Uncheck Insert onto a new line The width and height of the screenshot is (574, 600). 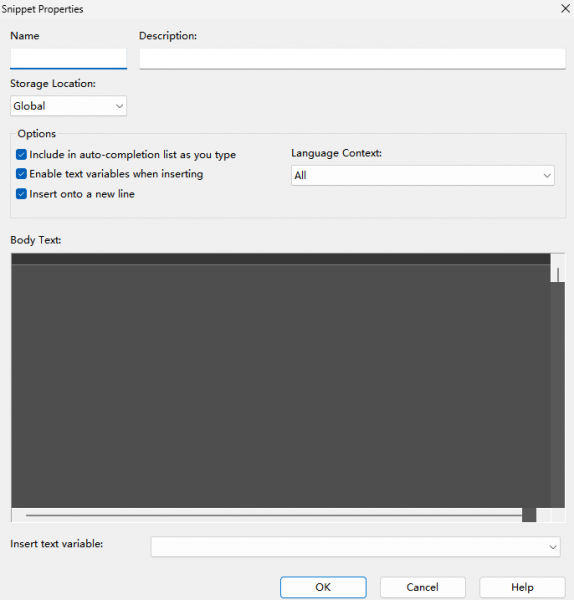[21, 194]
